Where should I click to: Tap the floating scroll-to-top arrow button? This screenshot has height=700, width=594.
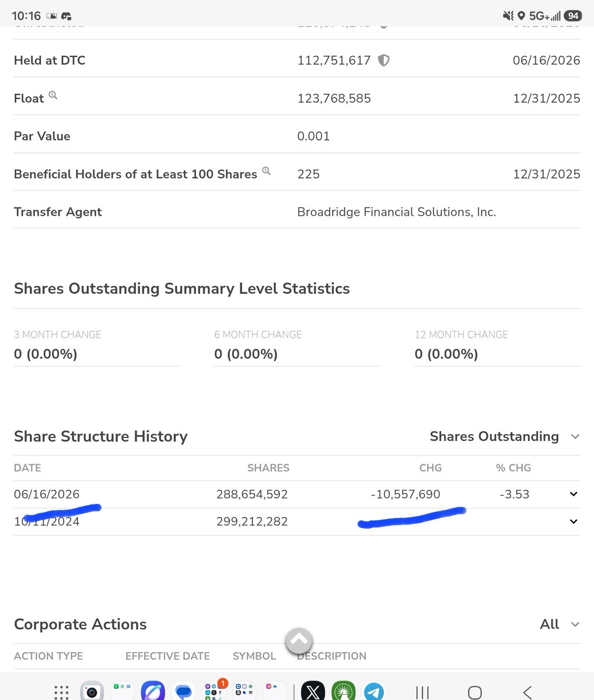(299, 641)
